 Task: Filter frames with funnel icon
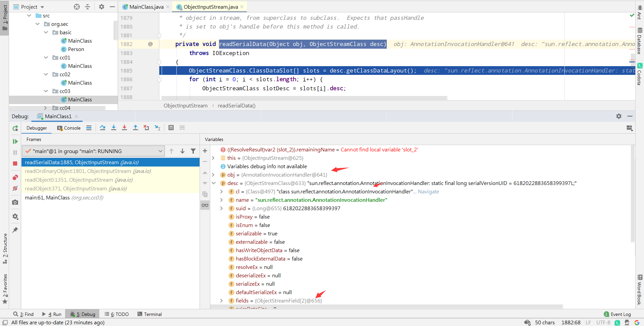(193, 151)
